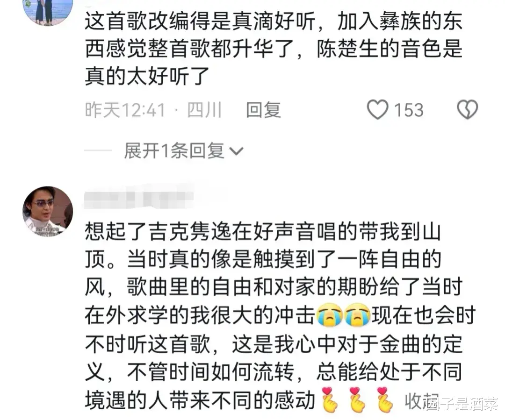
Task: Tap the crying emoji right after 冲击
Action: (x=330, y=315)
